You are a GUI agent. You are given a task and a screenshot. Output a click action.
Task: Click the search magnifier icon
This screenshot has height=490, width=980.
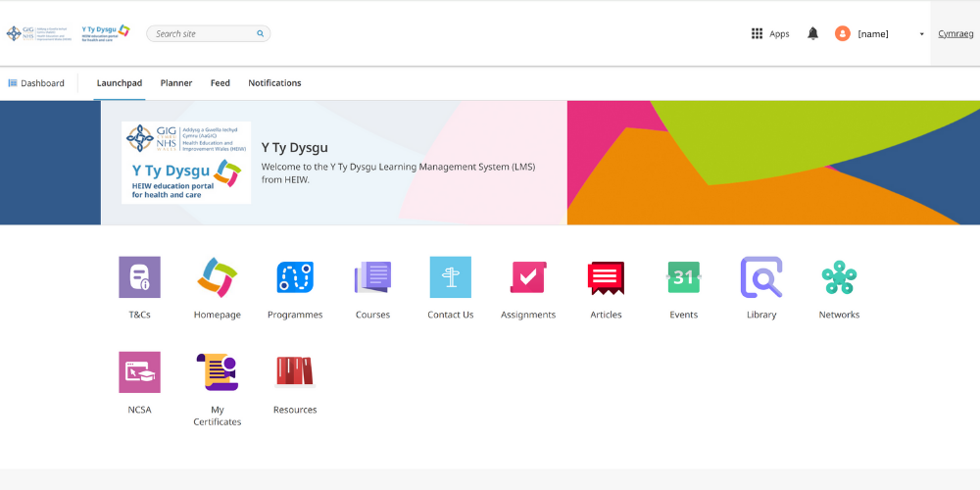click(260, 33)
